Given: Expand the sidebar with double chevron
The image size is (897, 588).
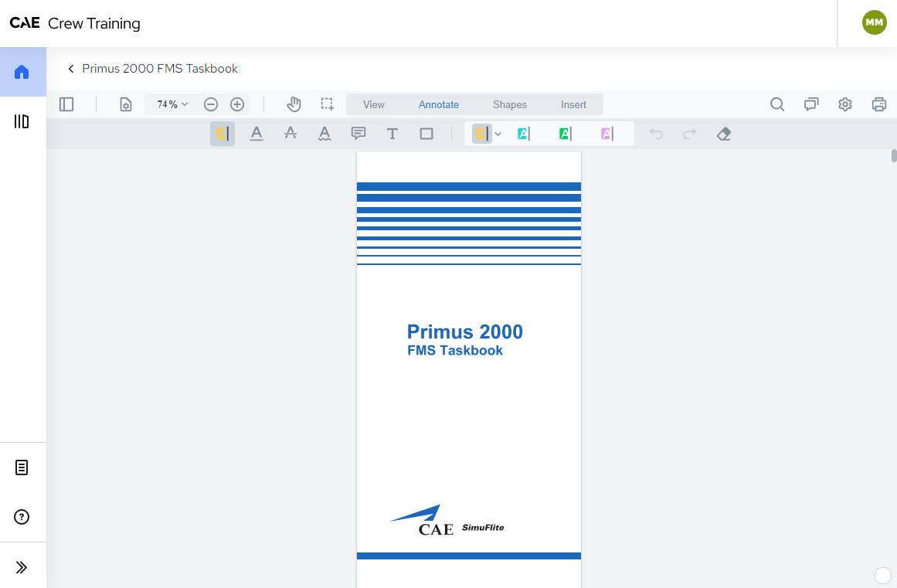Looking at the screenshot, I should point(22,567).
